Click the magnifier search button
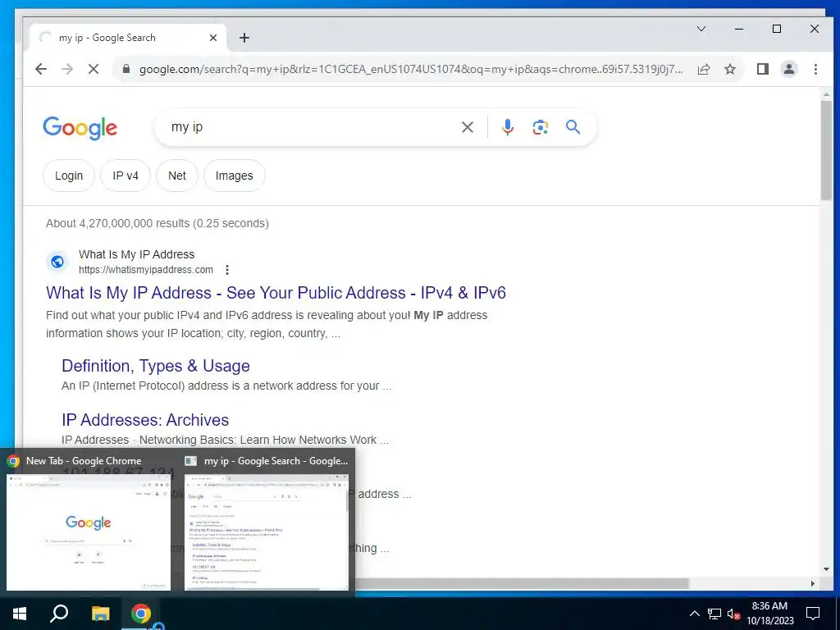Viewport: 840px width, 630px height. pos(573,127)
